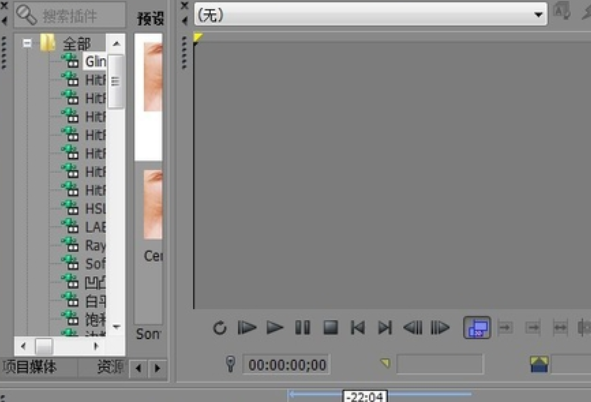Click tab scroll right arrow button
Image resolution: width=591 pixels, height=402 pixels.
click(x=157, y=367)
